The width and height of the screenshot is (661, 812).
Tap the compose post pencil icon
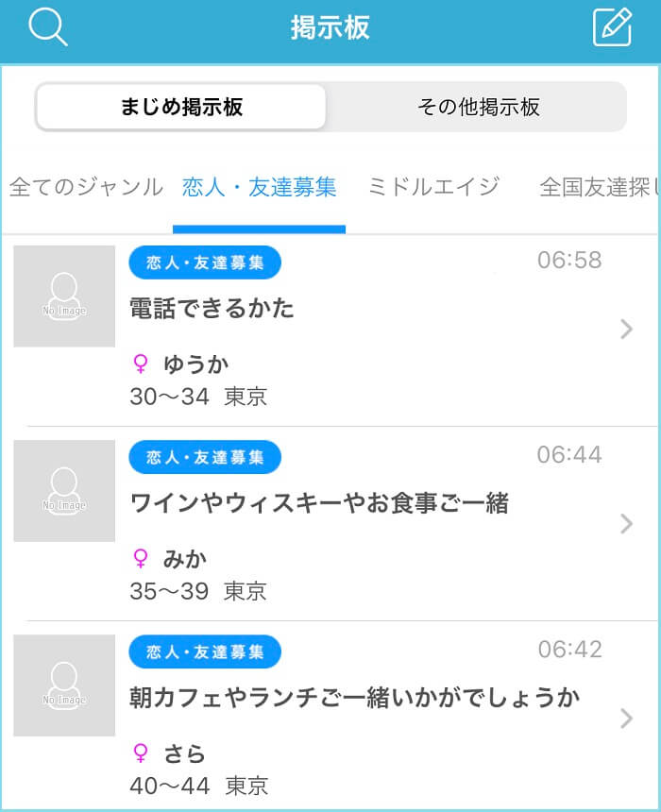pos(612,27)
